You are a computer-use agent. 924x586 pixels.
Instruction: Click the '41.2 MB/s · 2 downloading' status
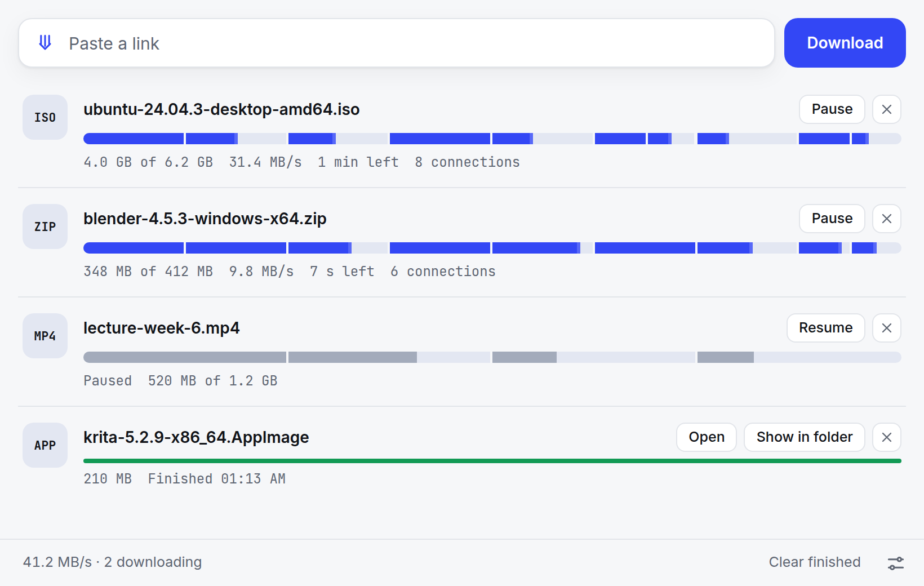coord(112,562)
